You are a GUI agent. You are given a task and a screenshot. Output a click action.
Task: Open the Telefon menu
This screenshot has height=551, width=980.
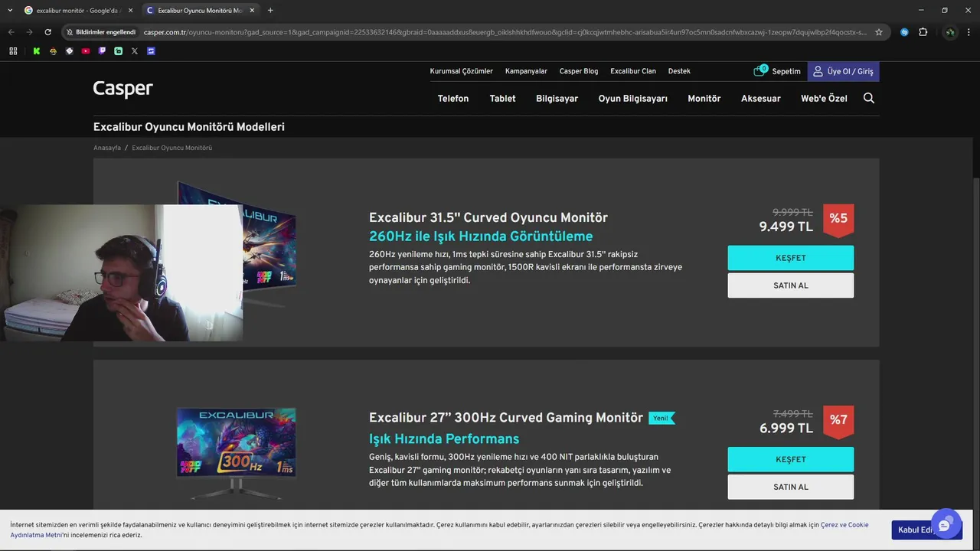[453, 99]
